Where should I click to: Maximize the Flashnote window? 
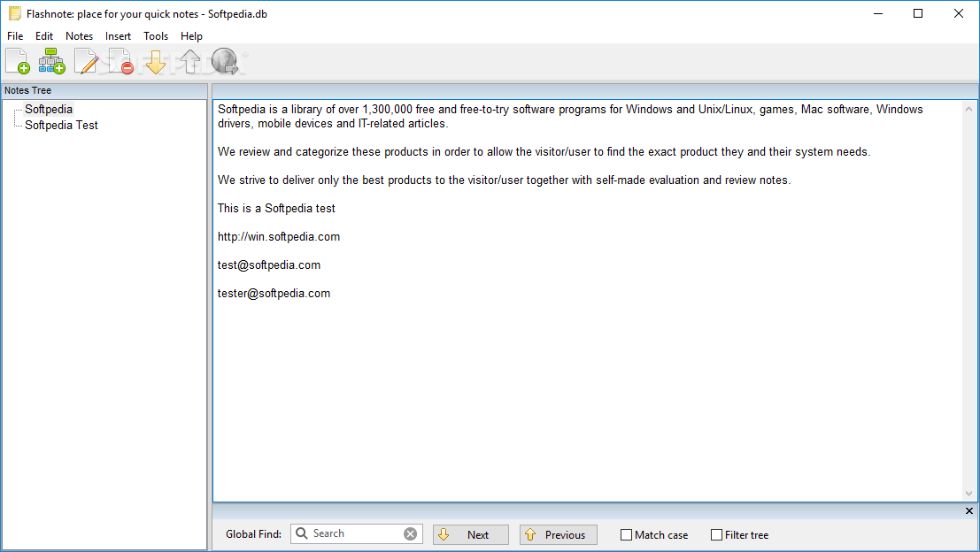918,14
